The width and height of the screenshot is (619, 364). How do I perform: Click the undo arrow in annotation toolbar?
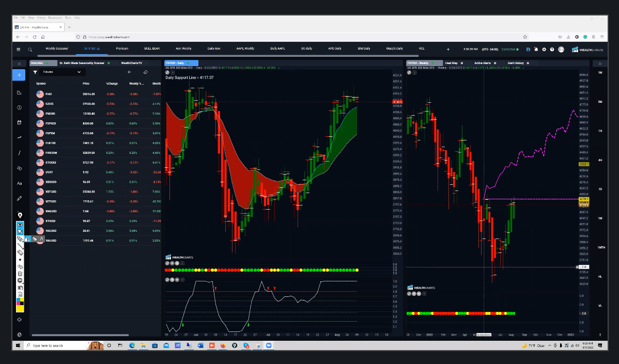20,267
